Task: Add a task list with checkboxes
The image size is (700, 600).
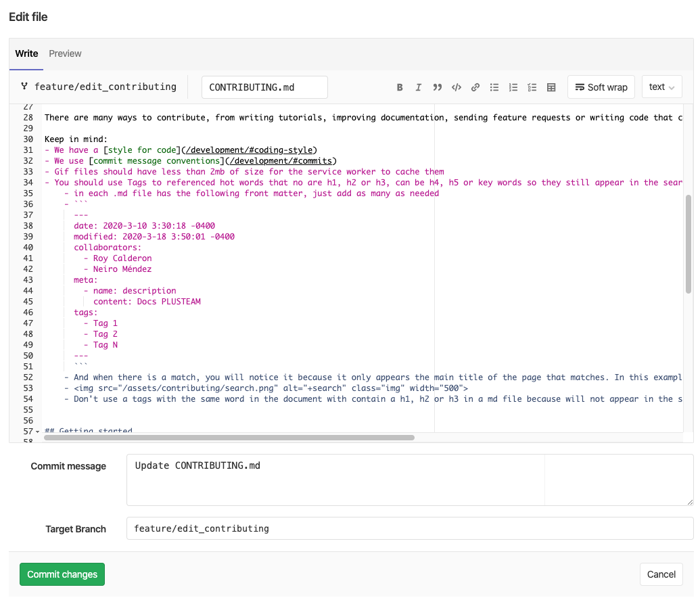Action: 532,87
